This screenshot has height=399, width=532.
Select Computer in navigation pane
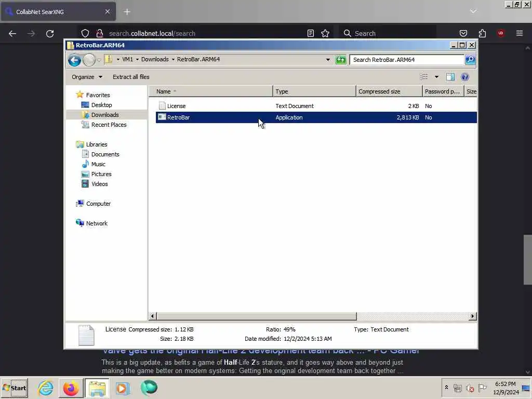point(98,204)
